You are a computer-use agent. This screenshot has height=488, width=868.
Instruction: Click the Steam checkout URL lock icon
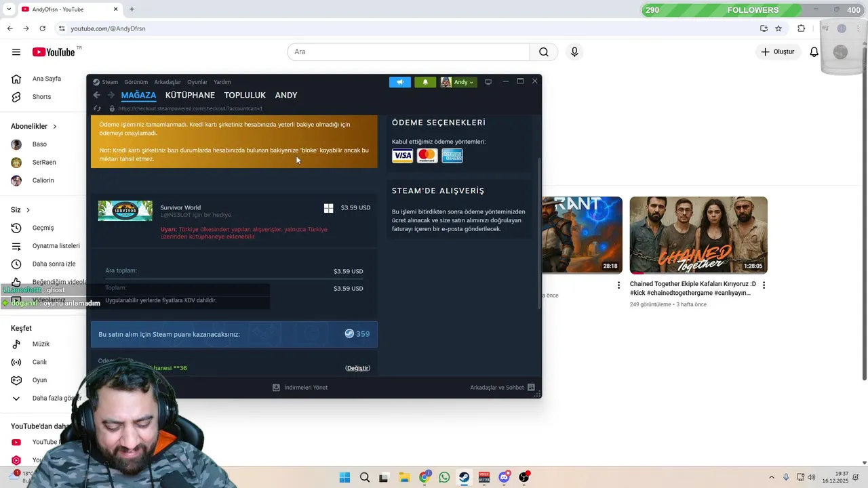pyautogui.click(x=112, y=108)
